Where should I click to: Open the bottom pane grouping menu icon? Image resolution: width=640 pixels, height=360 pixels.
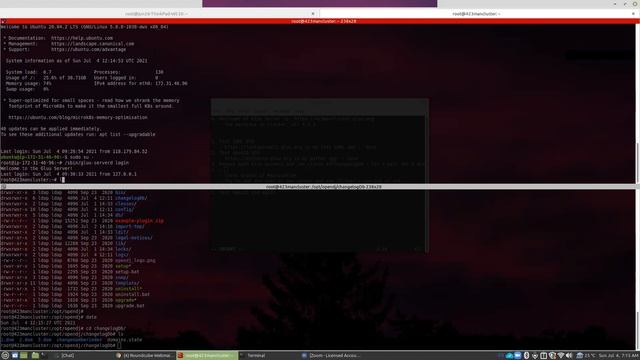[3, 187]
